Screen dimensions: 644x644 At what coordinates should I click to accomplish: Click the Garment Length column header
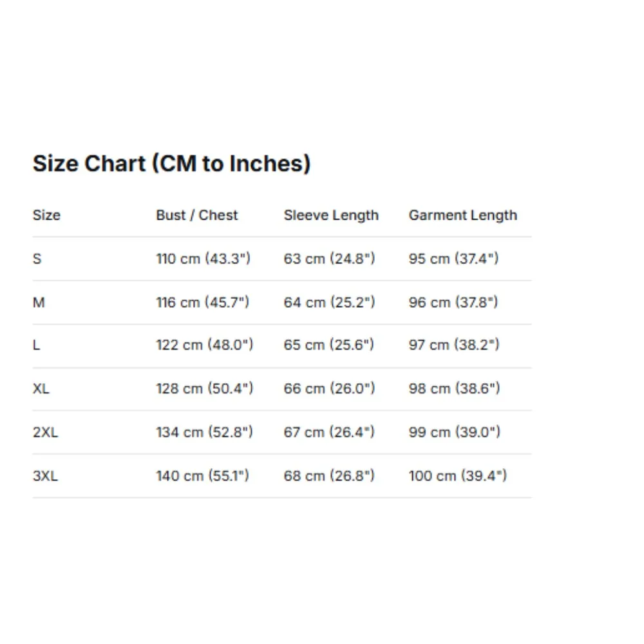click(463, 216)
